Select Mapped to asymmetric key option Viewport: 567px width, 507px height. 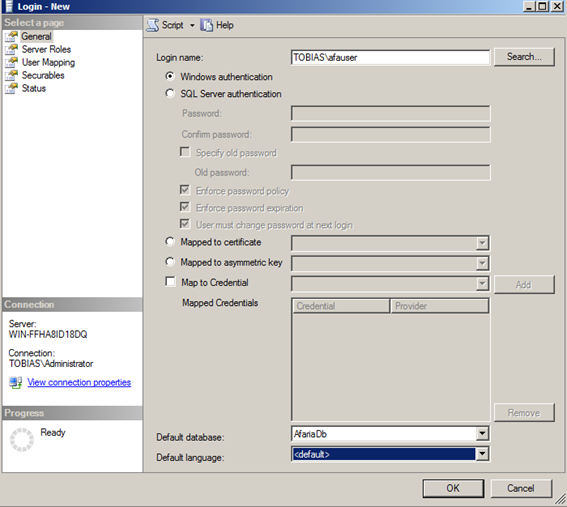170,261
